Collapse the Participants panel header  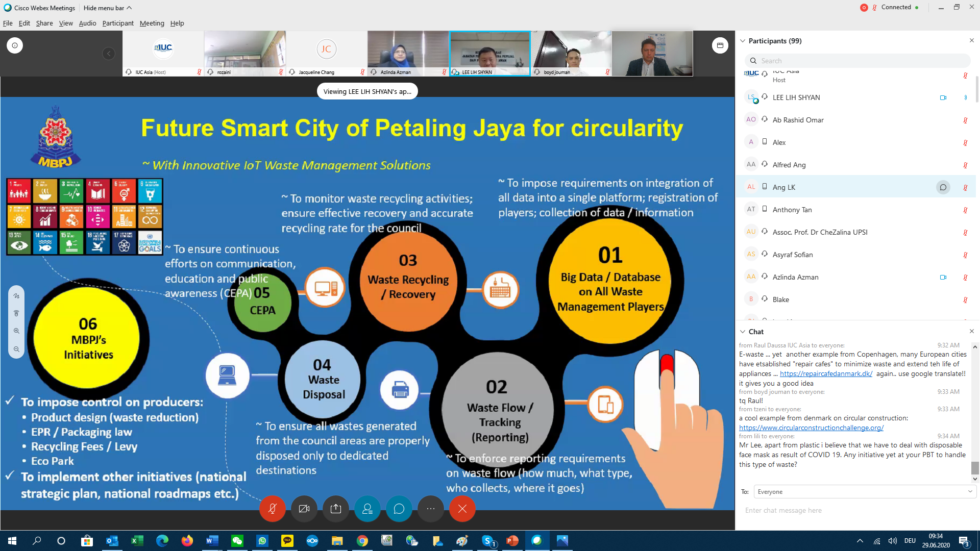tap(743, 41)
